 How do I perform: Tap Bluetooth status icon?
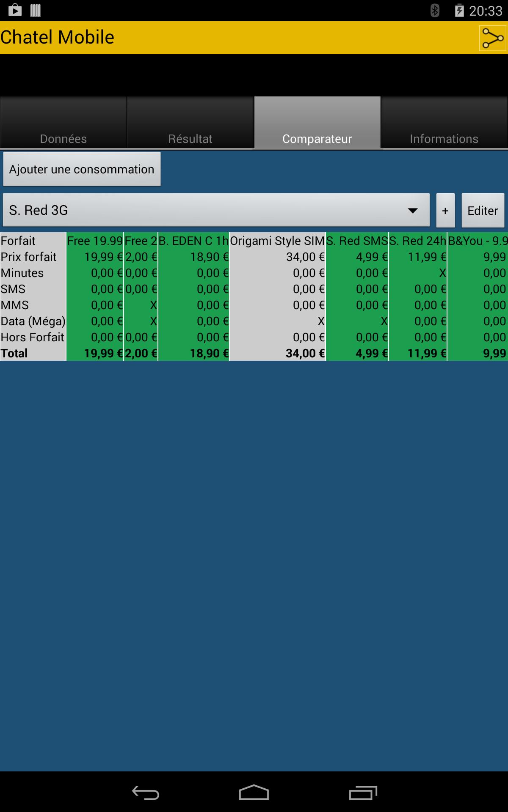(x=435, y=10)
